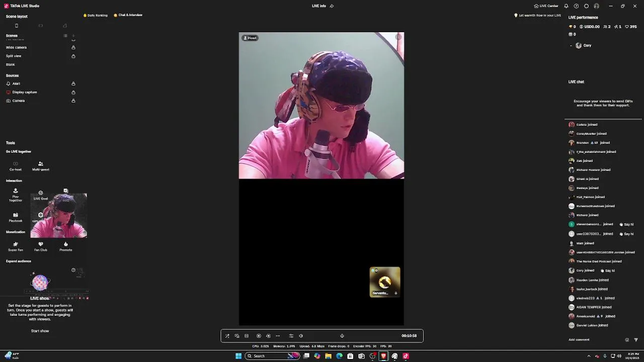
Task: Open the LIVE Center link
Action: [x=546, y=6]
